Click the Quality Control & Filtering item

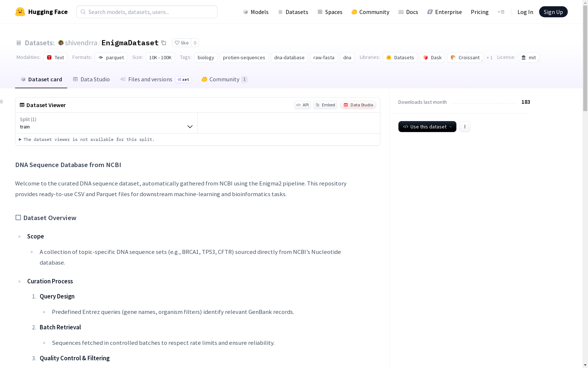click(x=75, y=358)
